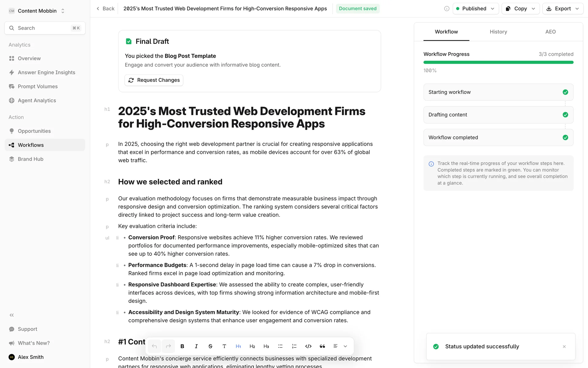Apply italic formatting
This screenshot has height=368, width=588.
pos(196,346)
